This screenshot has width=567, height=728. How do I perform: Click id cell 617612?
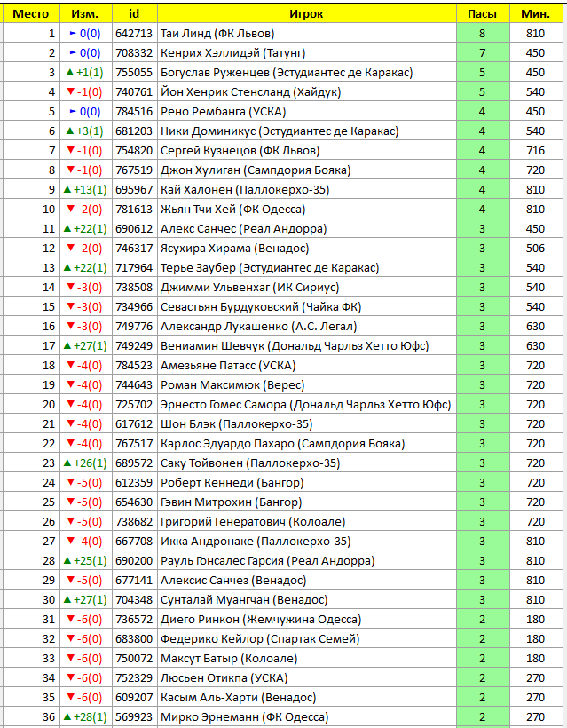click(x=134, y=423)
